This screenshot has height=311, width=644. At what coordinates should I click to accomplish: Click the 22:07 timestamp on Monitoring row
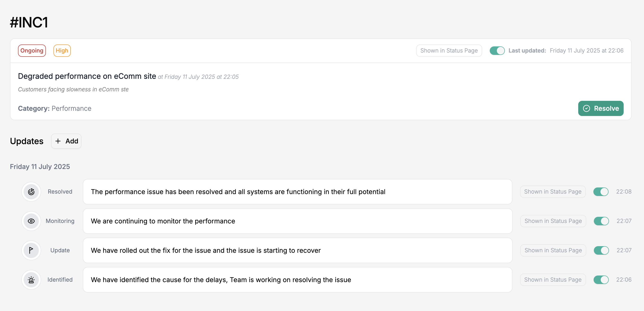[x=624, y=221]
